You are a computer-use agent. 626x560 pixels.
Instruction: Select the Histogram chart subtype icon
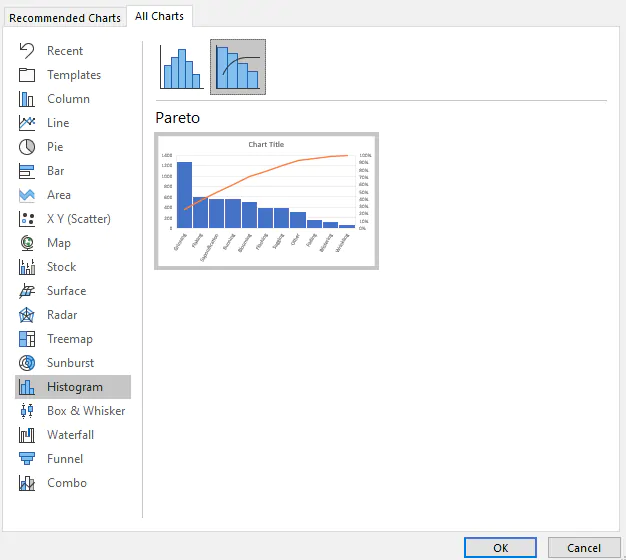pos(182,67)
